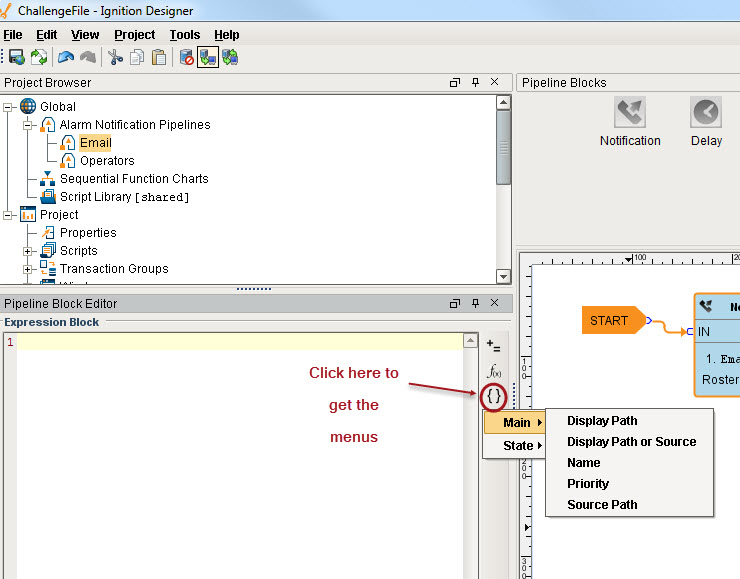This screenshot has width=740, height=579.
Task: Select the Delay pipeline block
Action: 706,122
